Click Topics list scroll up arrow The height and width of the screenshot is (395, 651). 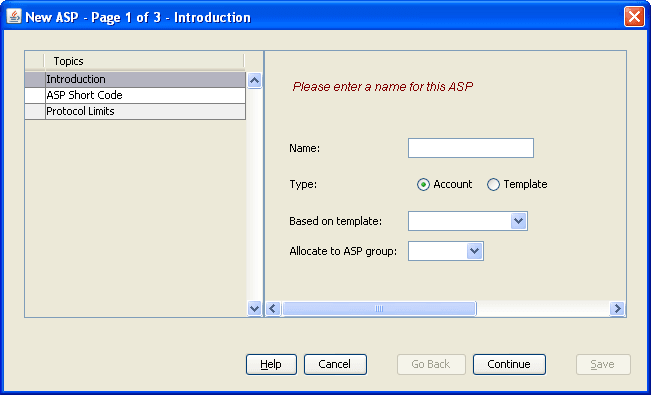254,80
